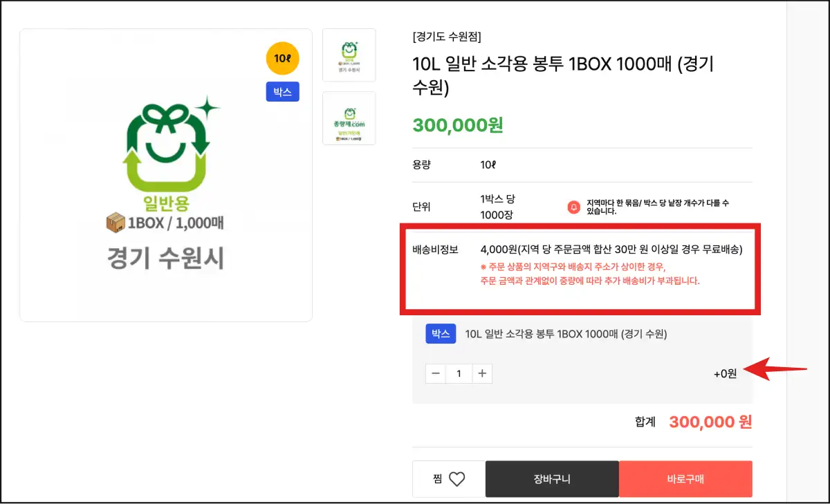The image size is (830, 504).
Task: Click the 합계 total amount in red
Action: pos(711,422)
